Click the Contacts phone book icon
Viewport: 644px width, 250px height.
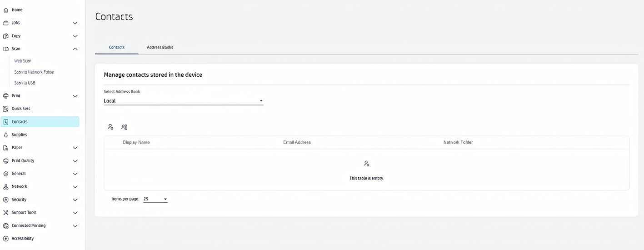pos(6,122)
